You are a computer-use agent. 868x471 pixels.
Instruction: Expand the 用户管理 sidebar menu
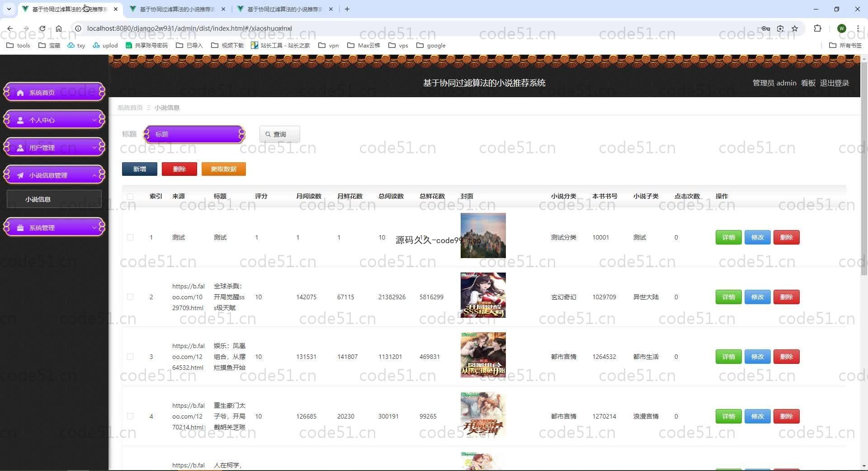click(x=54, y=147)
